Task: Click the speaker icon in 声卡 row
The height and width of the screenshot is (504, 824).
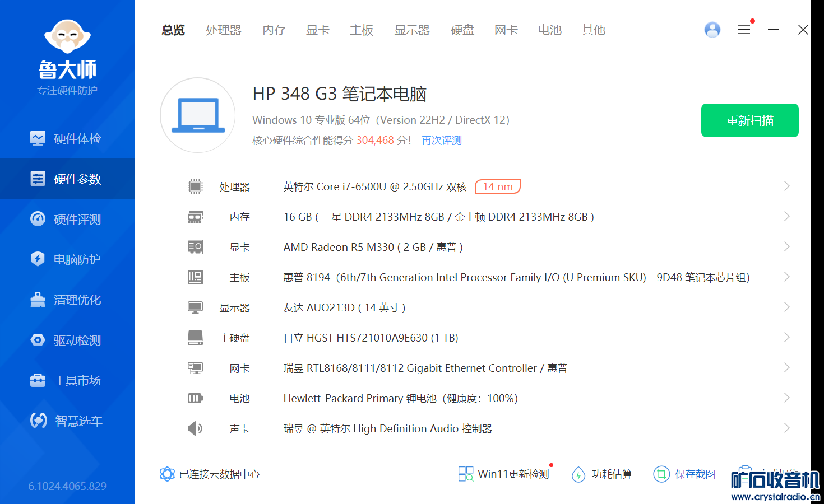Action: 195,428
